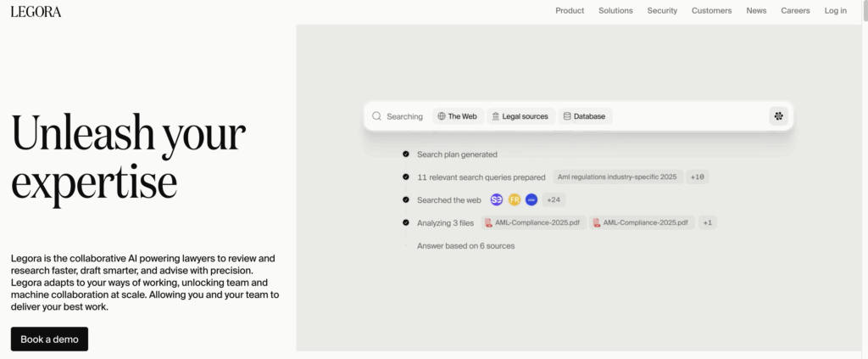Show the +1 extra analyzed file
The image size is (868, 359).
(708, 222)
